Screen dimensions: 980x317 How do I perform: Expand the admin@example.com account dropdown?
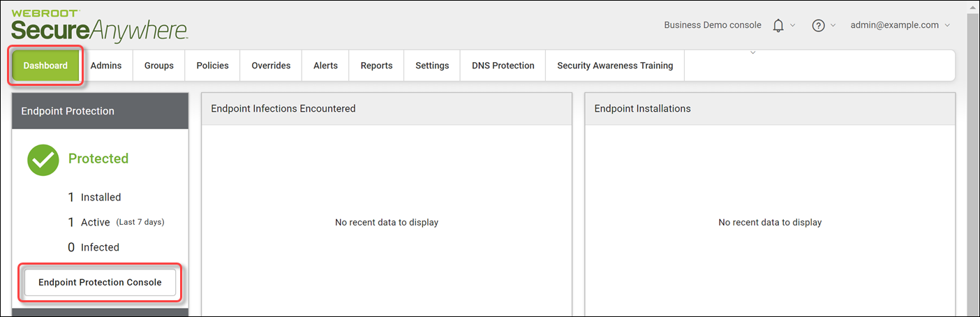[900, 25]
